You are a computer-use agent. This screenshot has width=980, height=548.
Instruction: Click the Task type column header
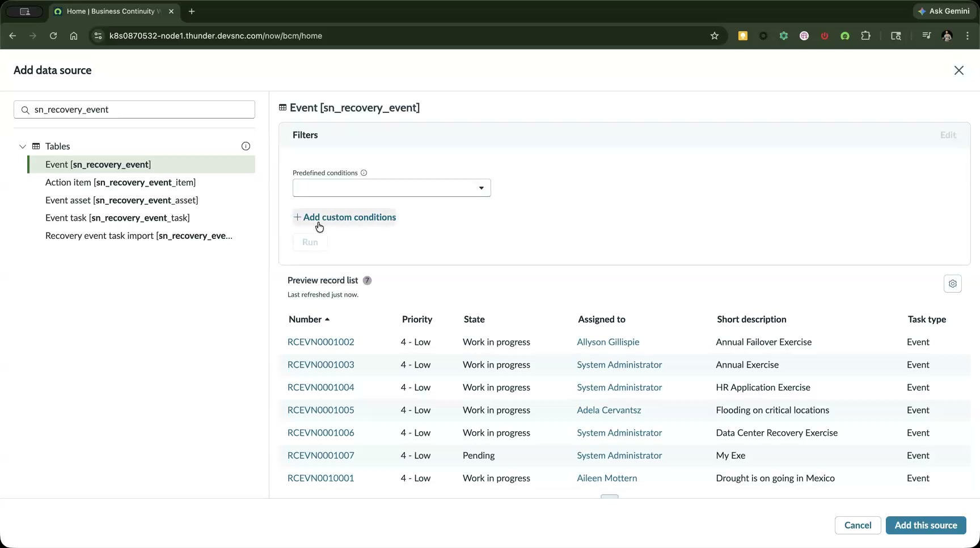coord(927,319)
